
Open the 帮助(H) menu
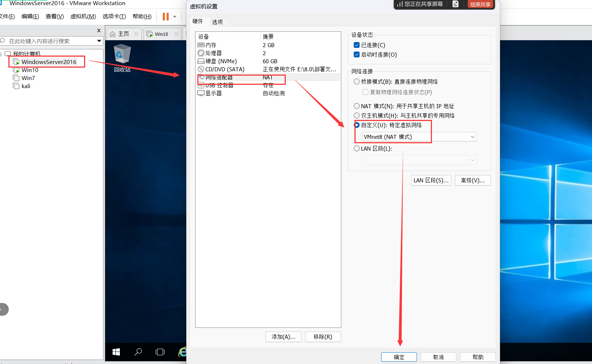(x=142, y=16)
